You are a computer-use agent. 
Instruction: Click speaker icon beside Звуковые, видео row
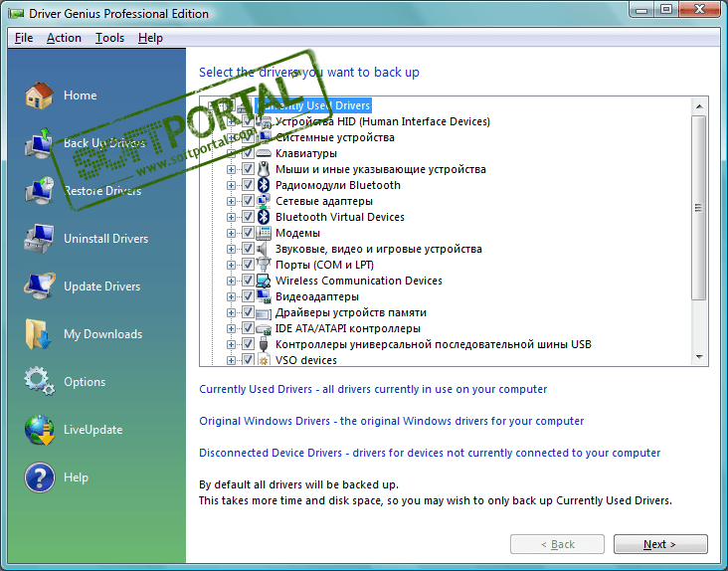pyautogui.click(x=264, y=249)
